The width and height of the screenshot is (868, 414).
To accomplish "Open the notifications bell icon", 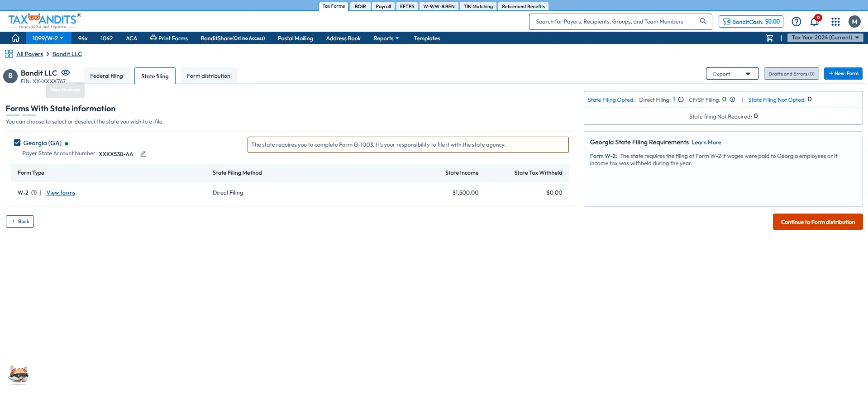I will pos(815,21).
